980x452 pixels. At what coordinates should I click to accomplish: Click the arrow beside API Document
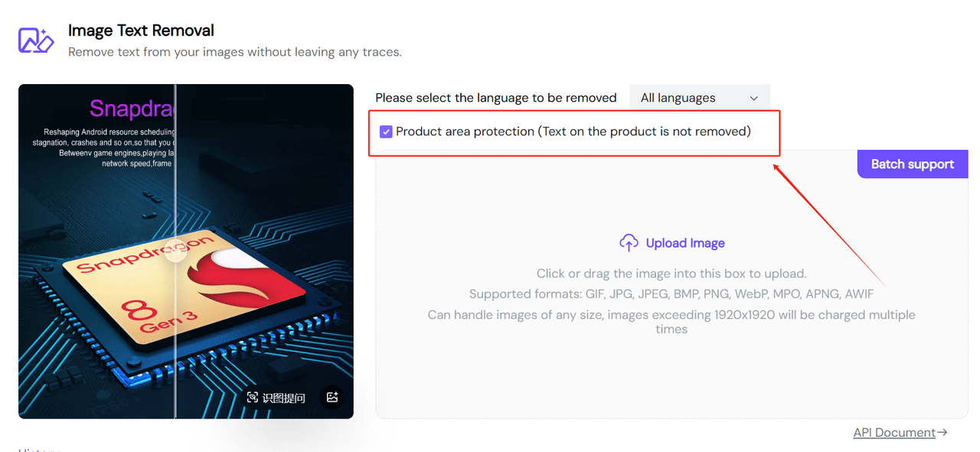point(942,433)
